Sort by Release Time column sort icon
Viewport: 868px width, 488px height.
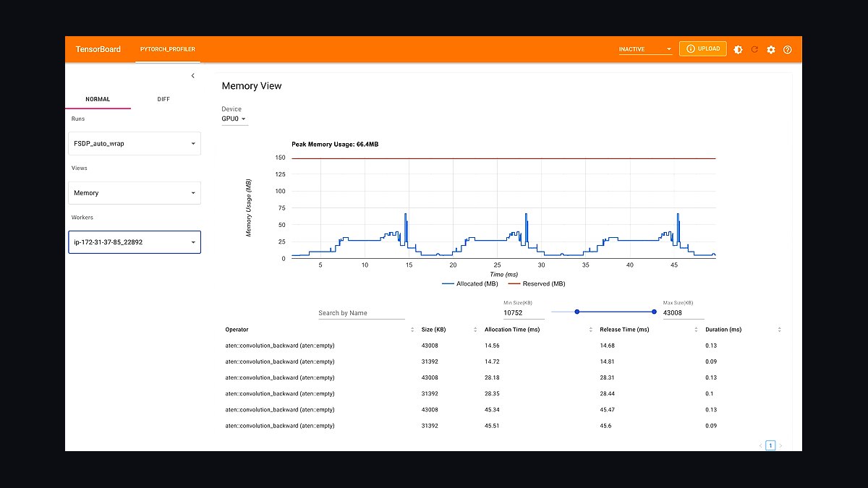[x=697, y=330]
